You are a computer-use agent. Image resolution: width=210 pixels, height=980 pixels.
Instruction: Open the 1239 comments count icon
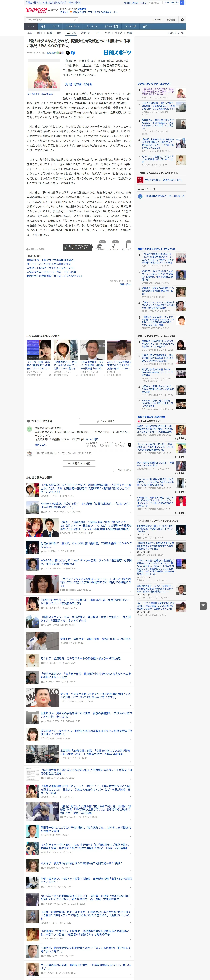[52, 53]
